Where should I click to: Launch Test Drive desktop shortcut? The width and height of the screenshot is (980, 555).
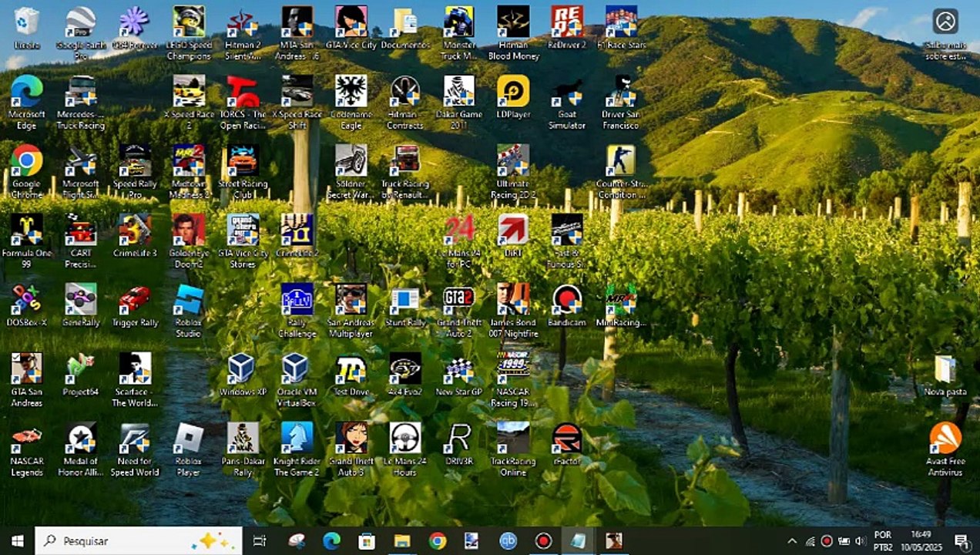[351, 375]
